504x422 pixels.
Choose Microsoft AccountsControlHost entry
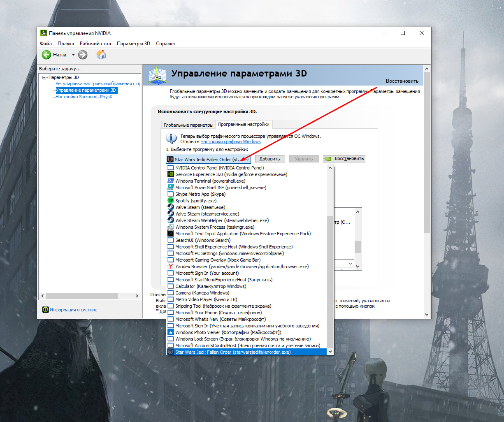[x=246, y=345]
